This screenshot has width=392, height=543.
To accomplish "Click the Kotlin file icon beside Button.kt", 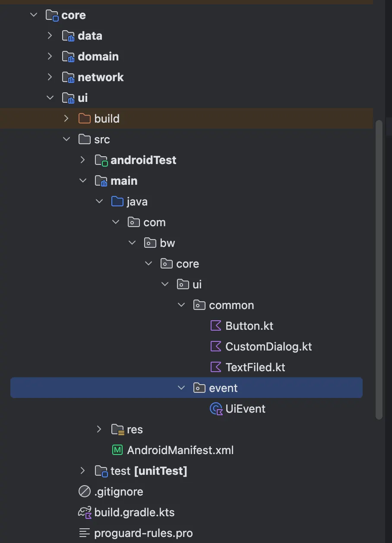I will tap(215, 325).
